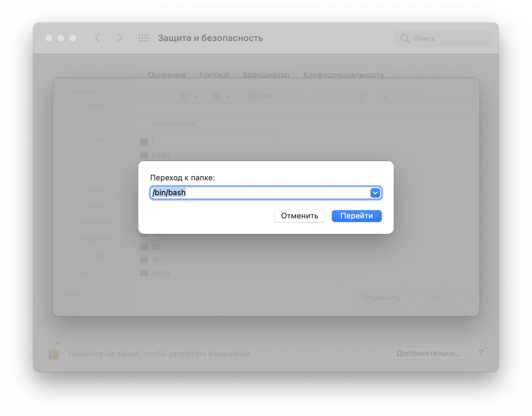The image size is (532, 416).
Task: Cancel the go-to-folder dialog with Отменить
Action: (x=299, y=216)
